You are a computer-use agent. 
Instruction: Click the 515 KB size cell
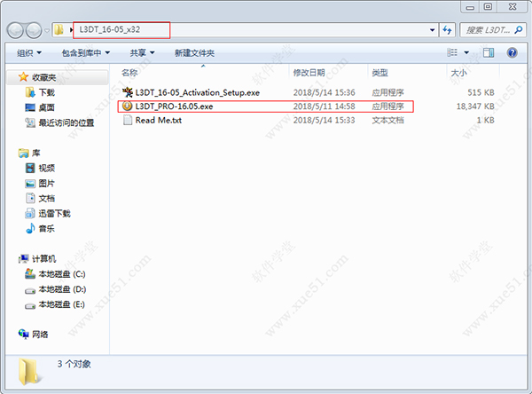(481, 92)
